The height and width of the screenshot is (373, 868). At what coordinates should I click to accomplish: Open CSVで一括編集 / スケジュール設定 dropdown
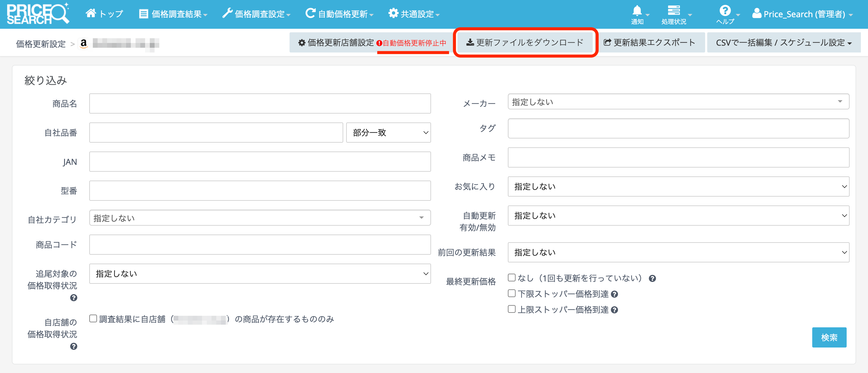(783, 43)
